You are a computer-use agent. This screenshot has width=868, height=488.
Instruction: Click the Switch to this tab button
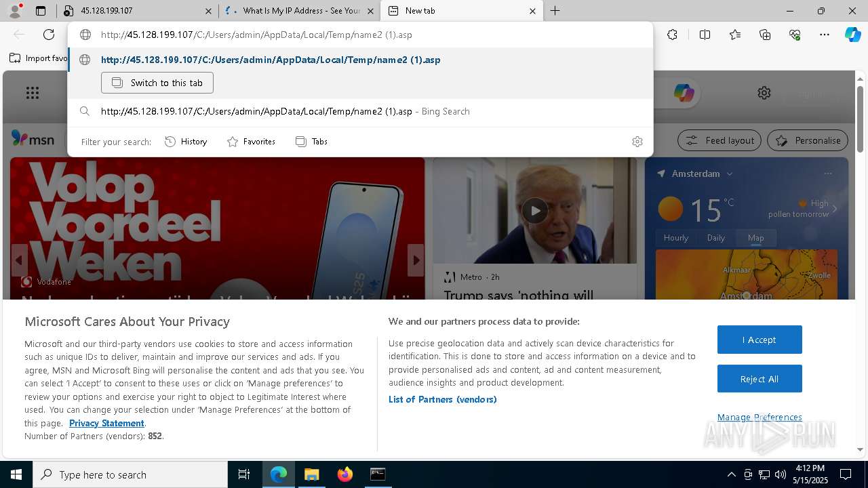point(157,83)
